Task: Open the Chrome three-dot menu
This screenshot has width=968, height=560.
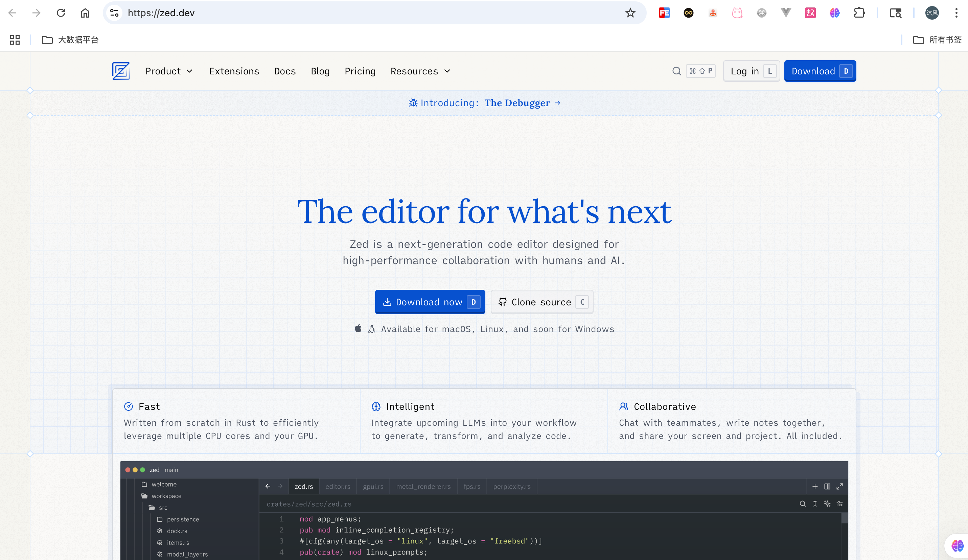Action: point(956,13)
